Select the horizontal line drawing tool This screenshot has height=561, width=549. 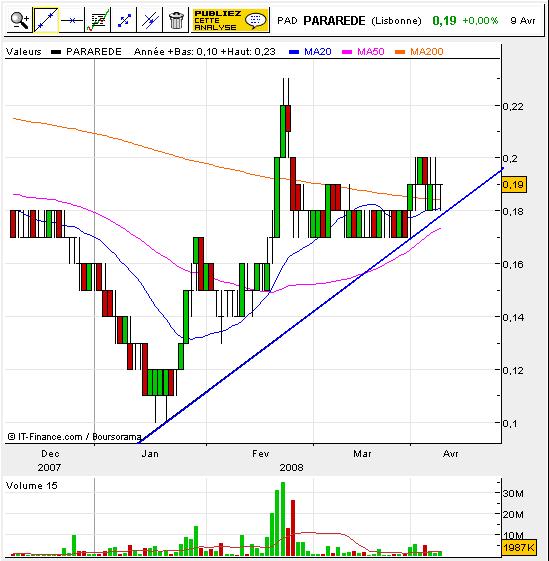72,21
